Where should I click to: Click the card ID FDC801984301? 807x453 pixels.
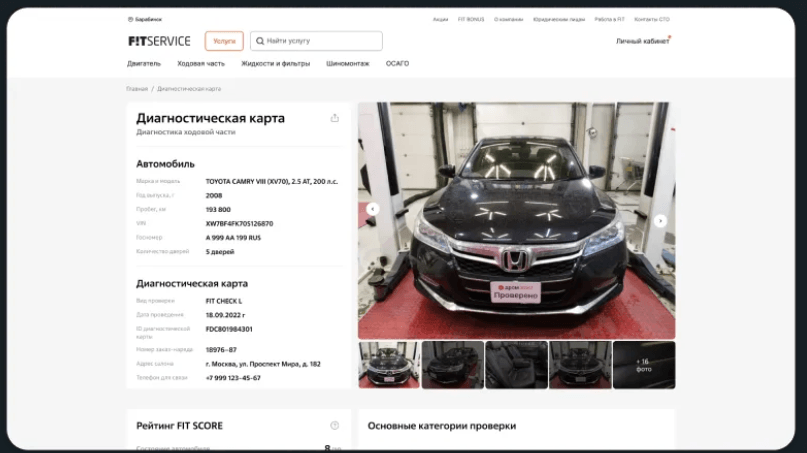pos(229,329)
